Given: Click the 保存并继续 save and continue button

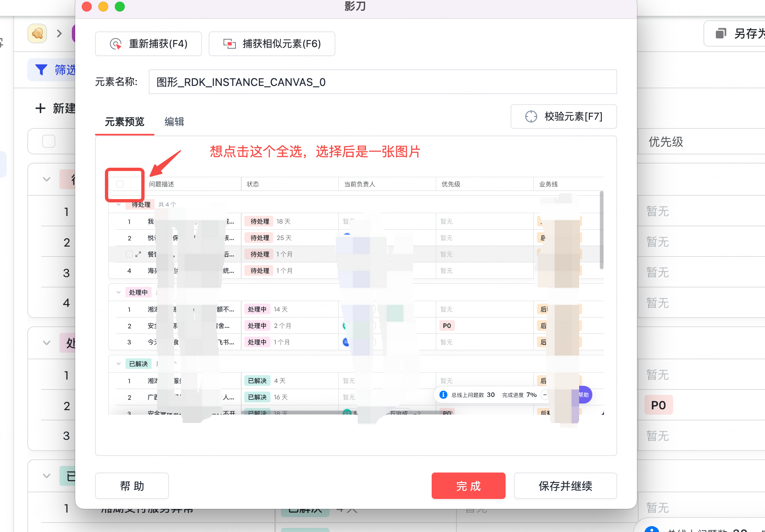Looking at the screenshot, I should tap(565, 486).
